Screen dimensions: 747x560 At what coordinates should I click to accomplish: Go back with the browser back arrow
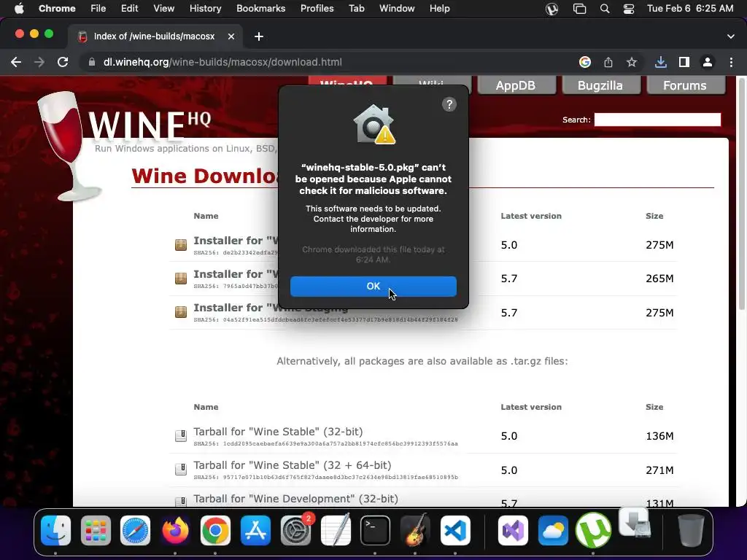click(16, 62)
